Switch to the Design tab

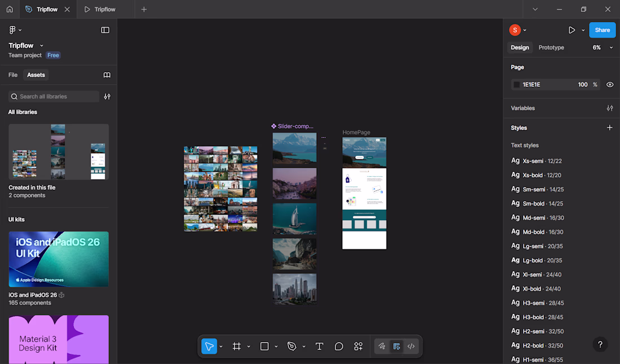click(520, 47)
